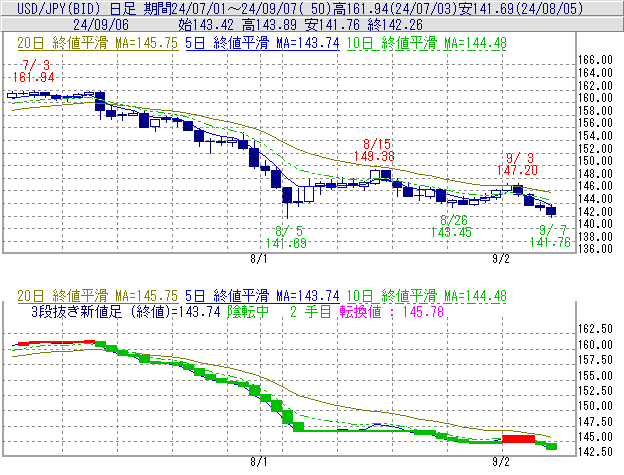Click the final candlestick of upper chart
The width and height of the screenshot is (624, 475).
pos(551,211)
